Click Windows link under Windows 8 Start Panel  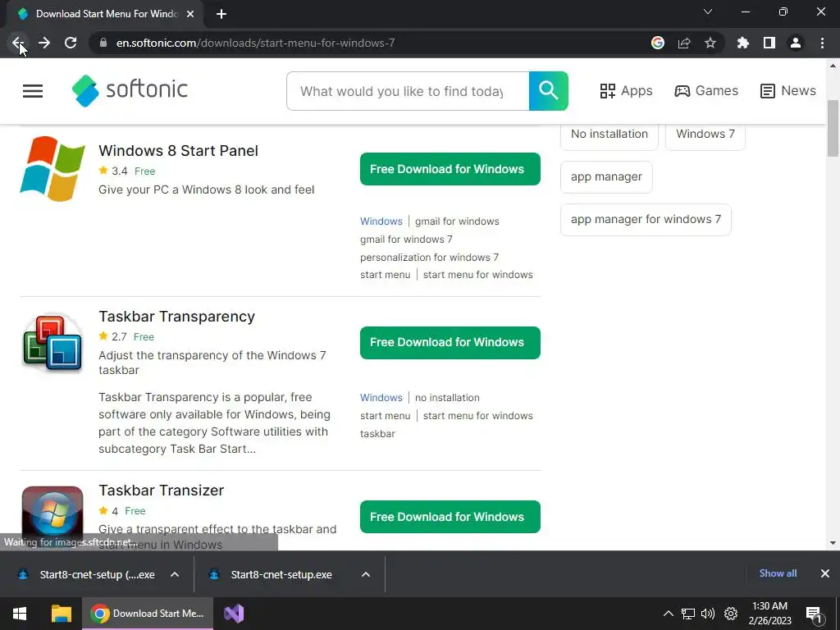coord(381,221)
